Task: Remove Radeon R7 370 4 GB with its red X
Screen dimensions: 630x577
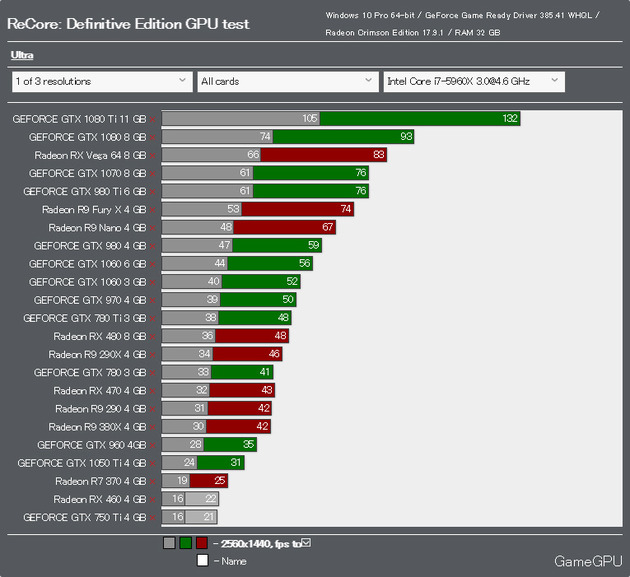Action: (153, 481)
